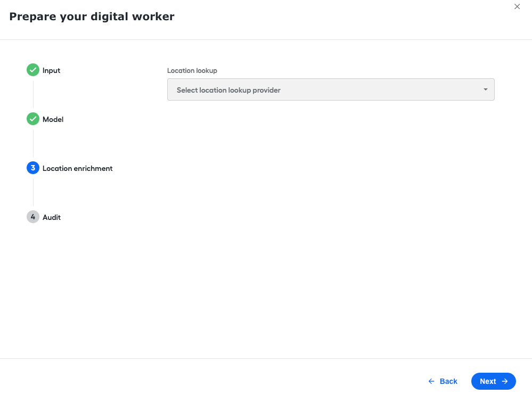532x394 pixels.
Task: Click the right arrow icon in Next
Action: (x=505, y=381)
